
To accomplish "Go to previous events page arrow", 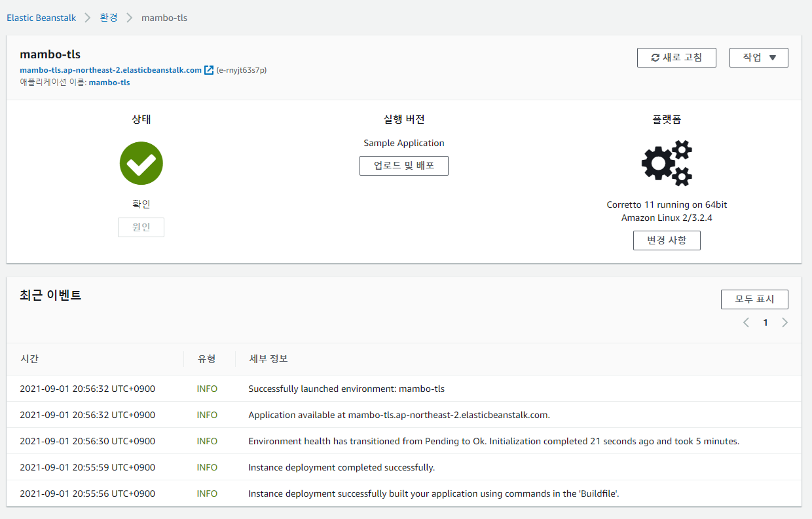I will pyautogui.click(x=746, y=322).
